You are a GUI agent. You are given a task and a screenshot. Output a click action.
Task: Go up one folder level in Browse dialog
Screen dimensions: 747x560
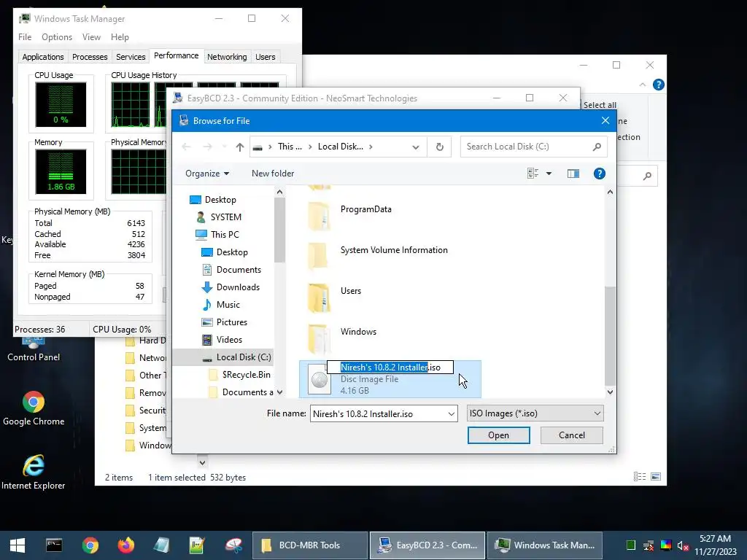[x=239, y=147]
